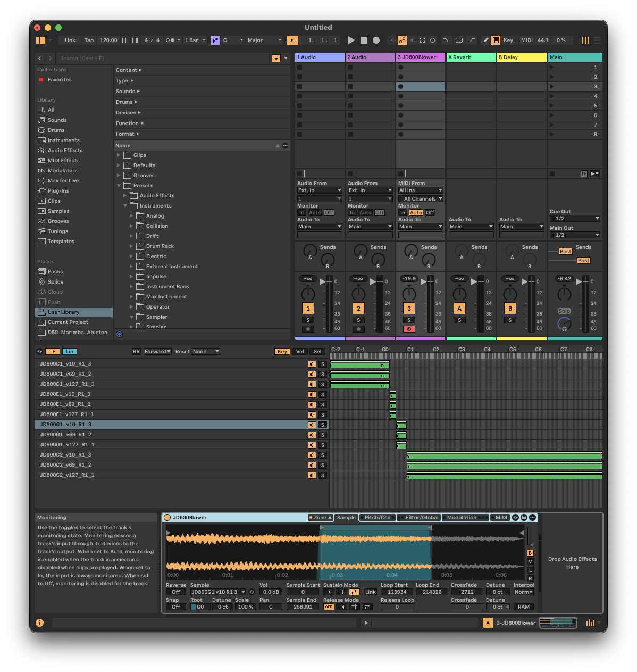Toggle the browser preview headphone icon

tap(119, 335)
